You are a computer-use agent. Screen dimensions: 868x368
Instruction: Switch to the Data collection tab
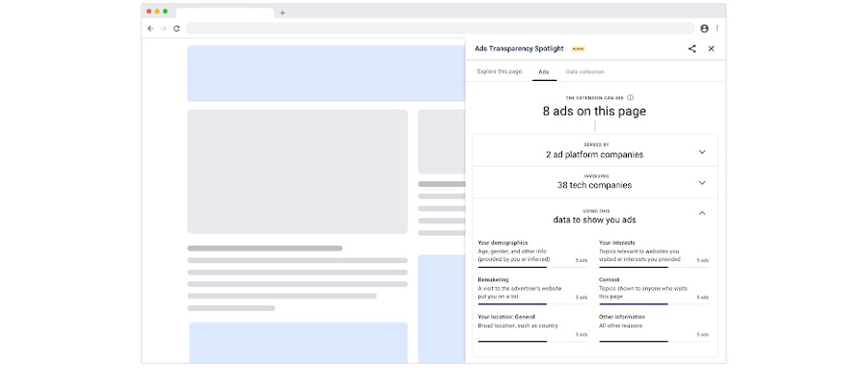coord(585,72)
